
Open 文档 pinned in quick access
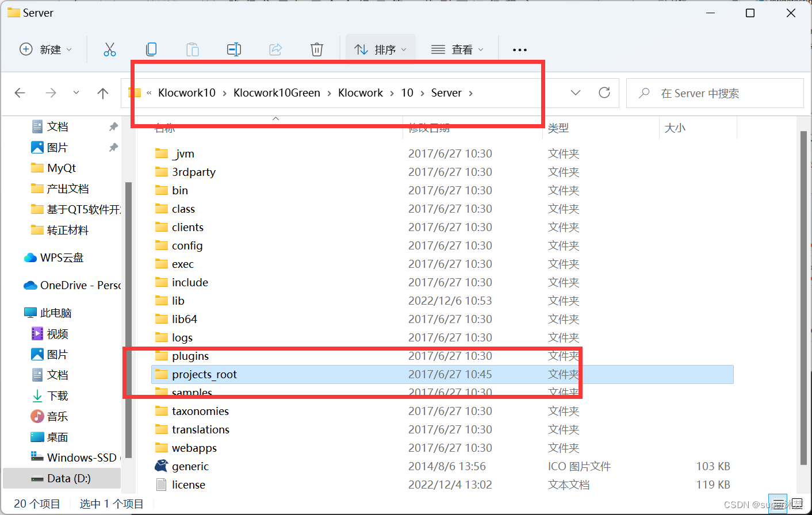[x=58, y=126]
